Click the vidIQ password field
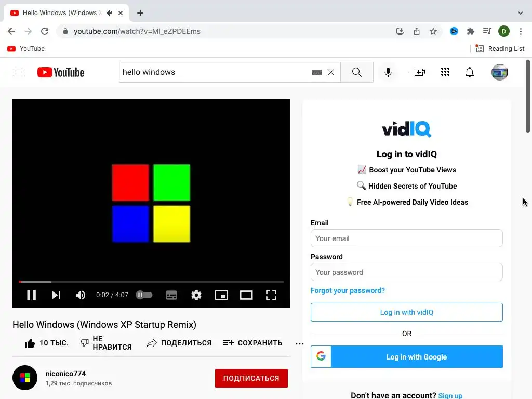Image resolution: width=532 pixels, height=399 pixels. [x=406, y=272]
